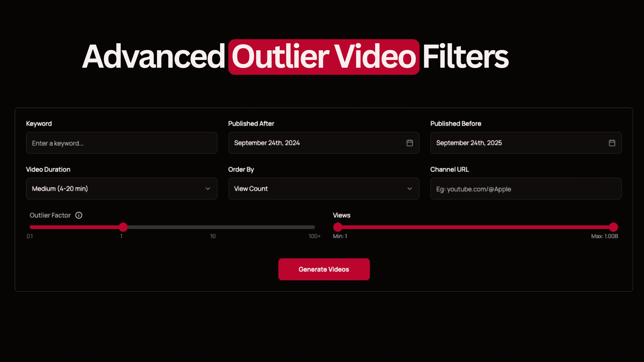Click the calendar icon beside September 24th, 2024
The image size is (644, 362).
pos(410,143)
